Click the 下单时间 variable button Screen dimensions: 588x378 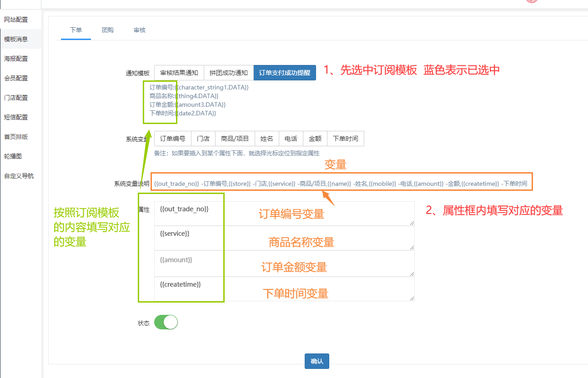tap(345, 139)
